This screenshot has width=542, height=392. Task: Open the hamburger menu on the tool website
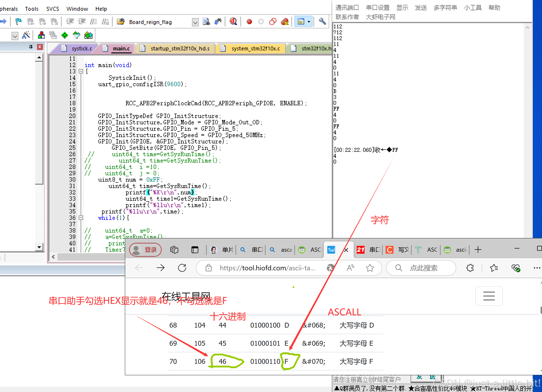point(489,296)
